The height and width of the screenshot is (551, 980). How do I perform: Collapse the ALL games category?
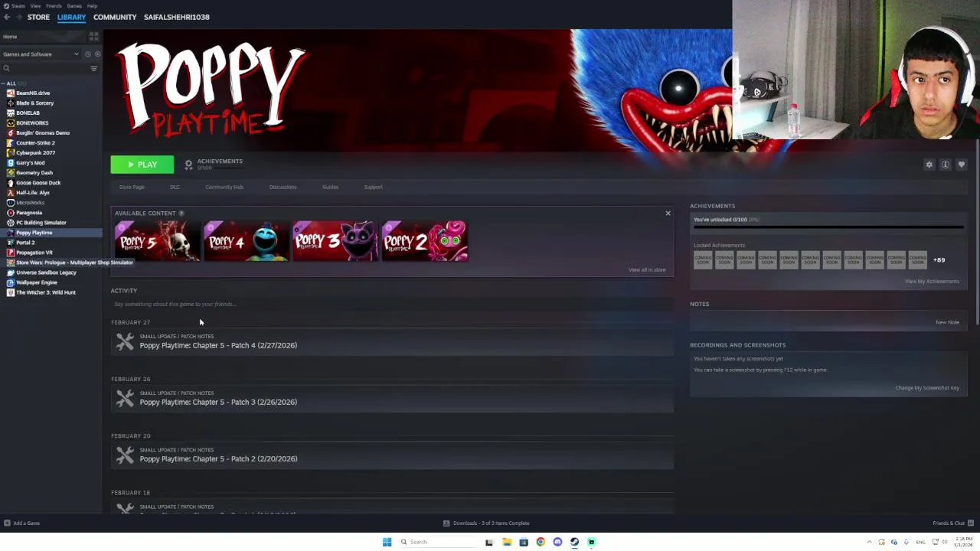click(x=4, y=83)
